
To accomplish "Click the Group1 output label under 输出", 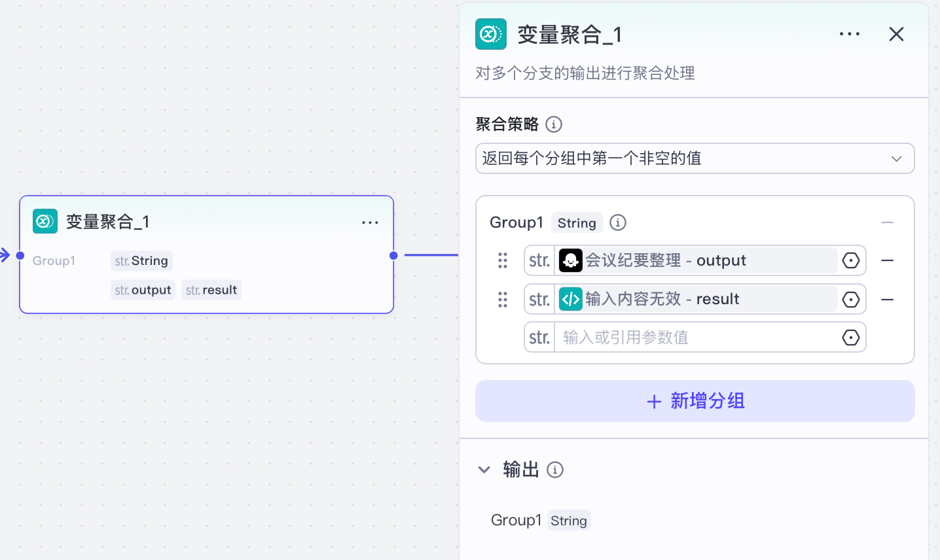I will coord(516,520).
